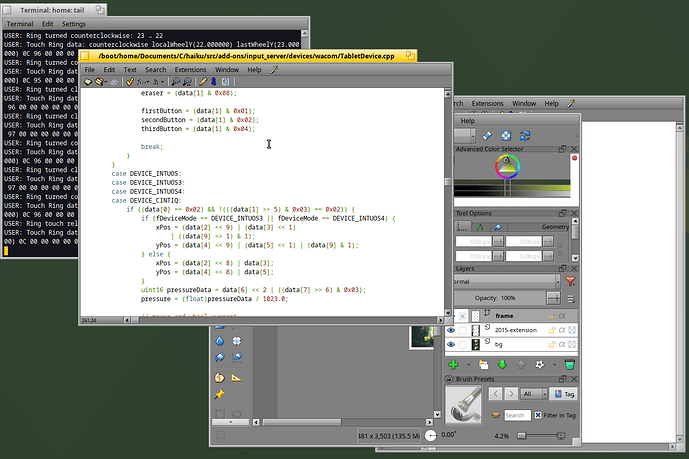Open the Terminal menu in Terminal window
Viewport: 689px width, 459px height.
pyautogui.click(x=20, y=24)
